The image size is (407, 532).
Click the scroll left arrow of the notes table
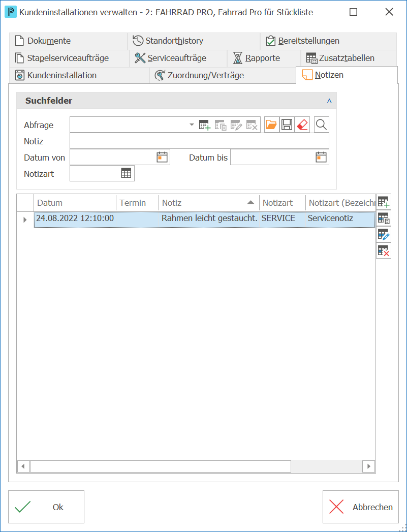tap(23, 466)
